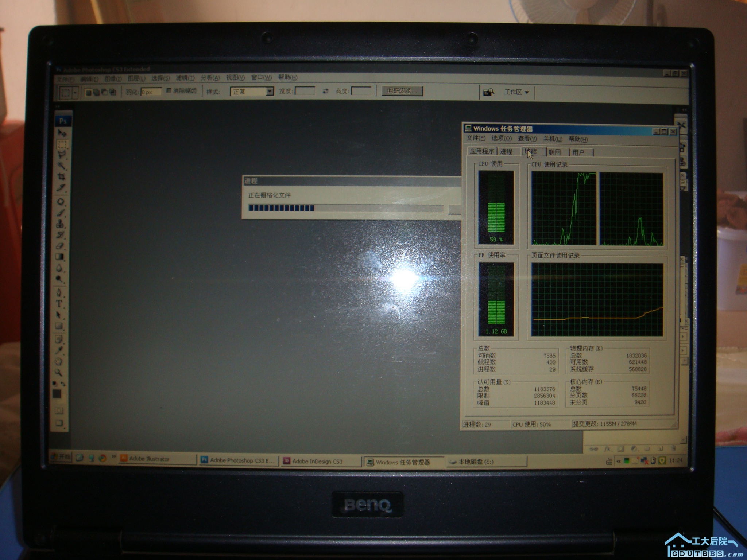Choose new selection mode button
747x560 pixels.
pyautogui.click(x=88, y=93)
